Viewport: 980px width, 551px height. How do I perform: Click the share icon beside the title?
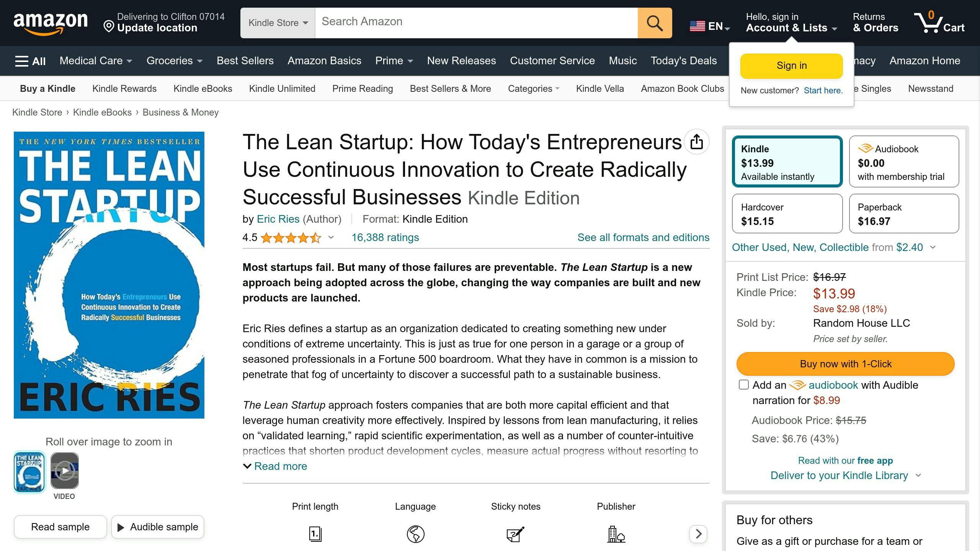pyautogui.click(x=697, y=142)
